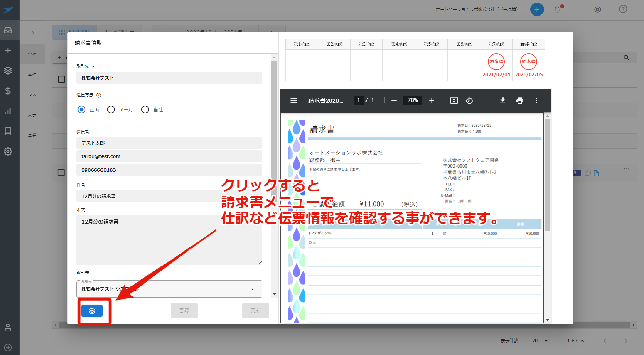Image resolution: width=644 pixels, height=355 pixels.
Task: Click the 件名 field 12月分の請求書
Action: pos(169,196)
